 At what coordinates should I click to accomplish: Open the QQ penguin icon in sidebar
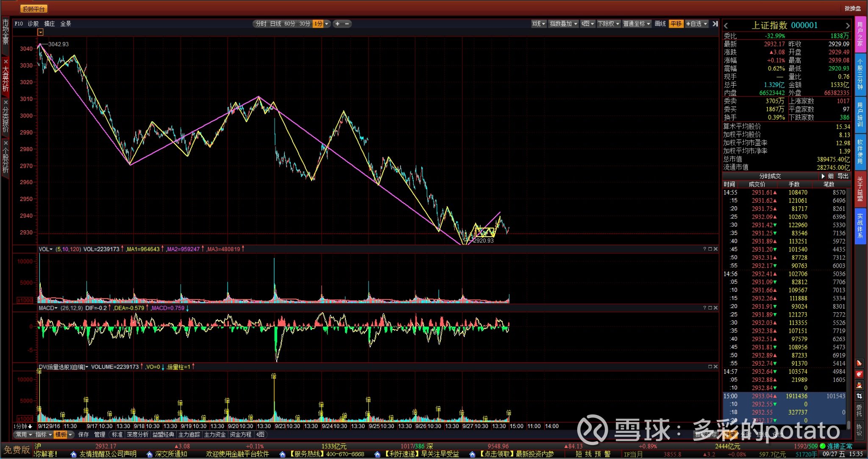click(859, 385)
